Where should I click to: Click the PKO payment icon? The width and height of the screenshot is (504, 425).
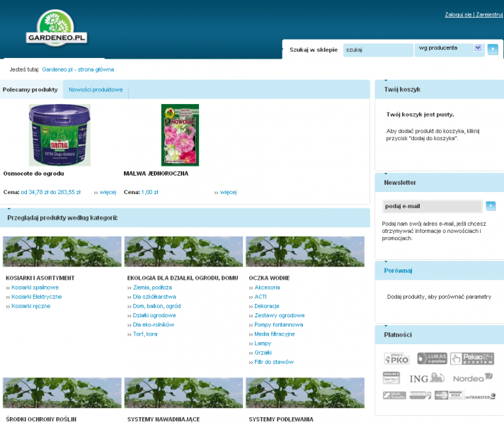pyautogui.click(x=396, y=358)
